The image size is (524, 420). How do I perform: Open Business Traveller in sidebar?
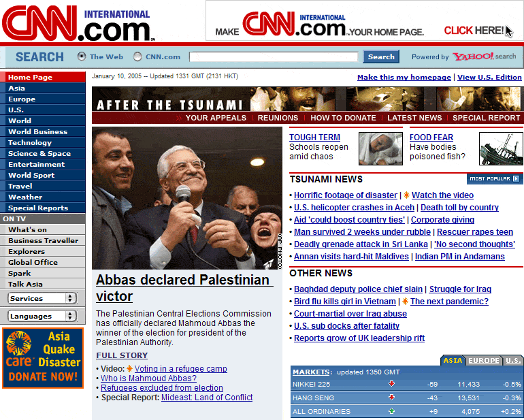[43, 241]
